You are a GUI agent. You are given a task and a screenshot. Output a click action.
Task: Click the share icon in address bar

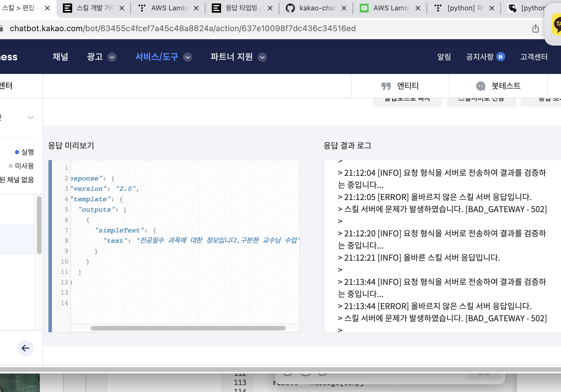coord(535,29)
